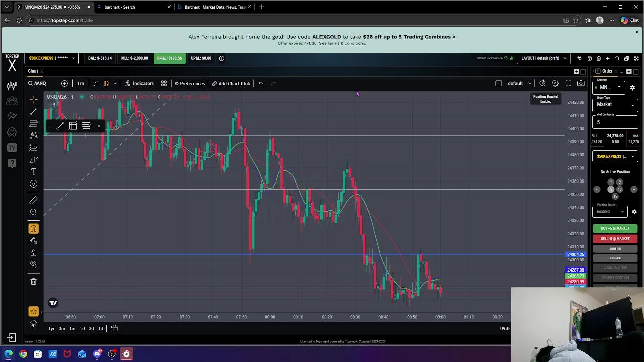644x362 pixels.
Task: Select the trend line drawing tool
Action: (33, 111)
